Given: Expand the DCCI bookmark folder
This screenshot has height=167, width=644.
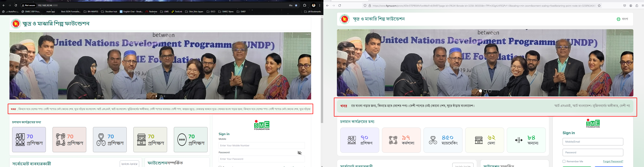Looking at the screenshot, I should pyautogui.click(x=211, y=11).
